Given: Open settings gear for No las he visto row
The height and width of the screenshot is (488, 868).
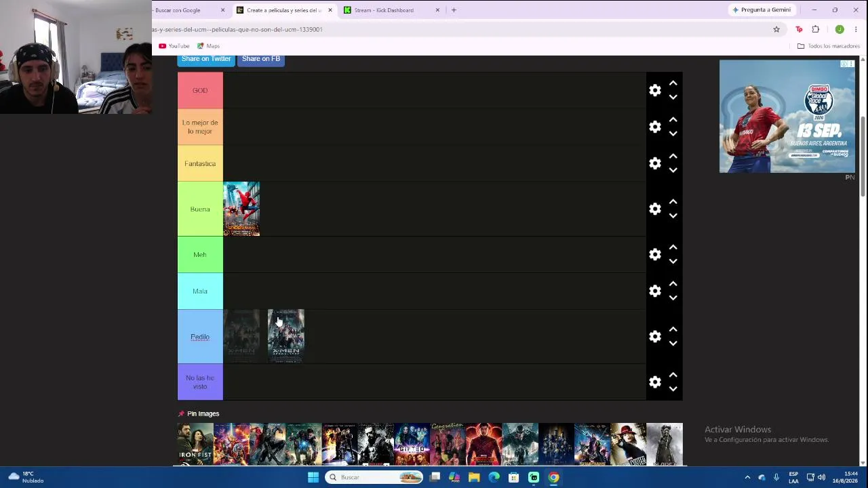Looking at the screenshot, I should [x=655, y=382].
